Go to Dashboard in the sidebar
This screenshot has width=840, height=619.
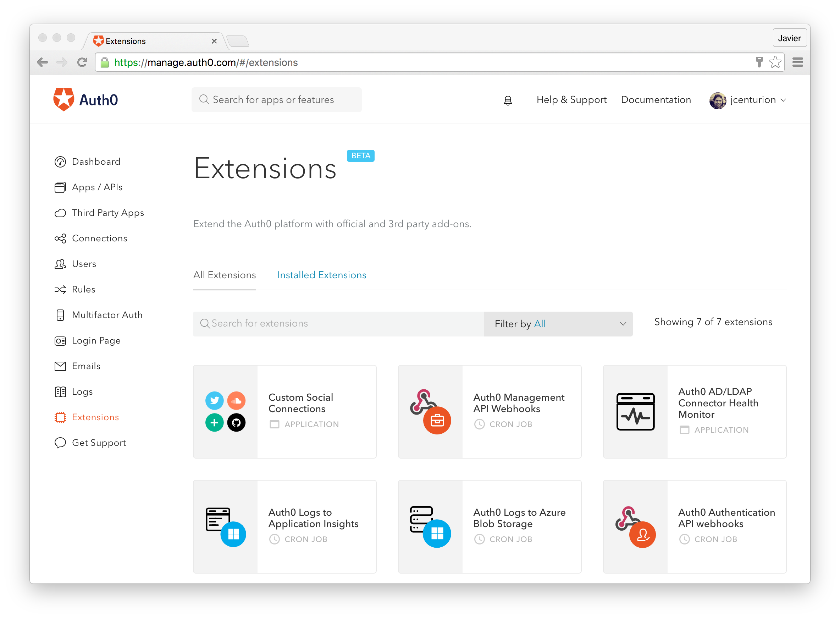coord(96,162)
